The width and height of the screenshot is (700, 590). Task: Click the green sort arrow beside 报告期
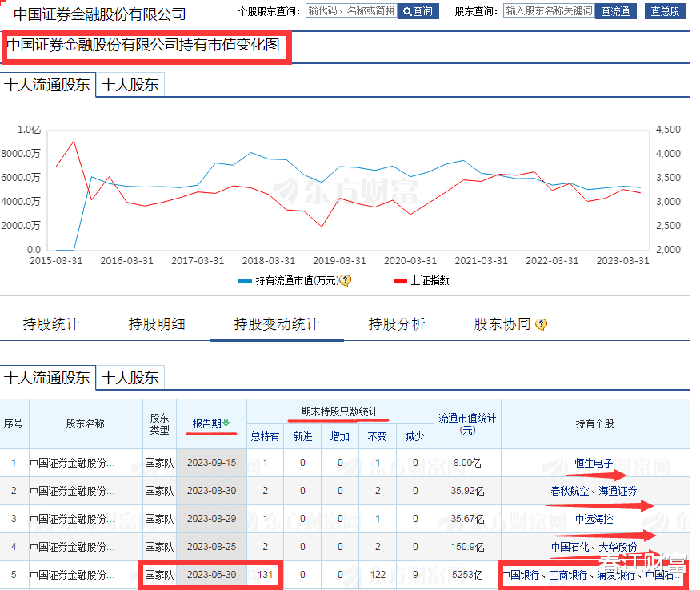226,423
